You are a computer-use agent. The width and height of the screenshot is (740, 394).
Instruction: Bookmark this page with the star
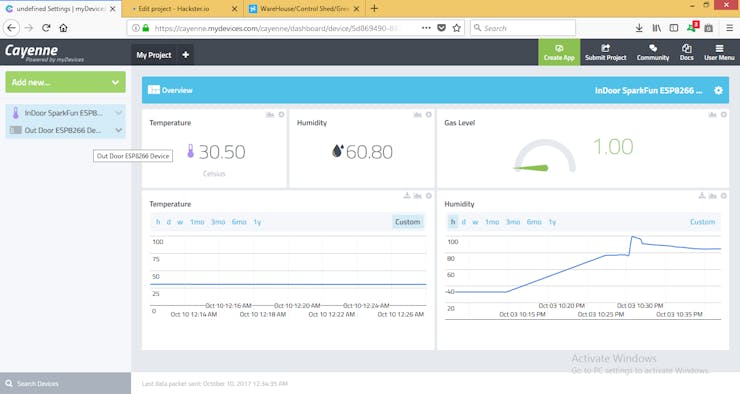pos(456,28)
